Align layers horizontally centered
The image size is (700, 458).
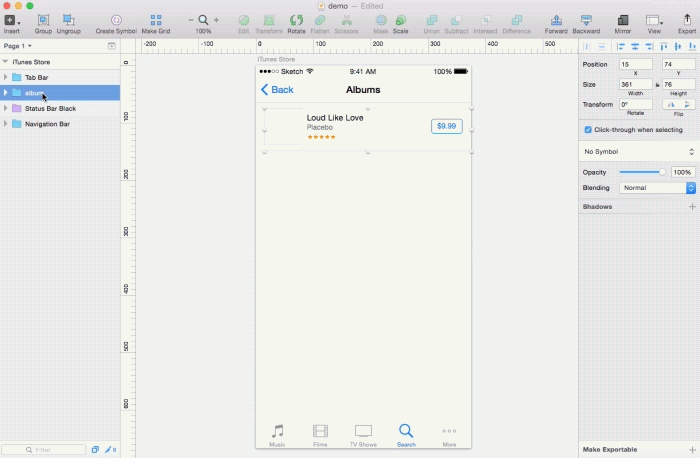pos(635,46)
